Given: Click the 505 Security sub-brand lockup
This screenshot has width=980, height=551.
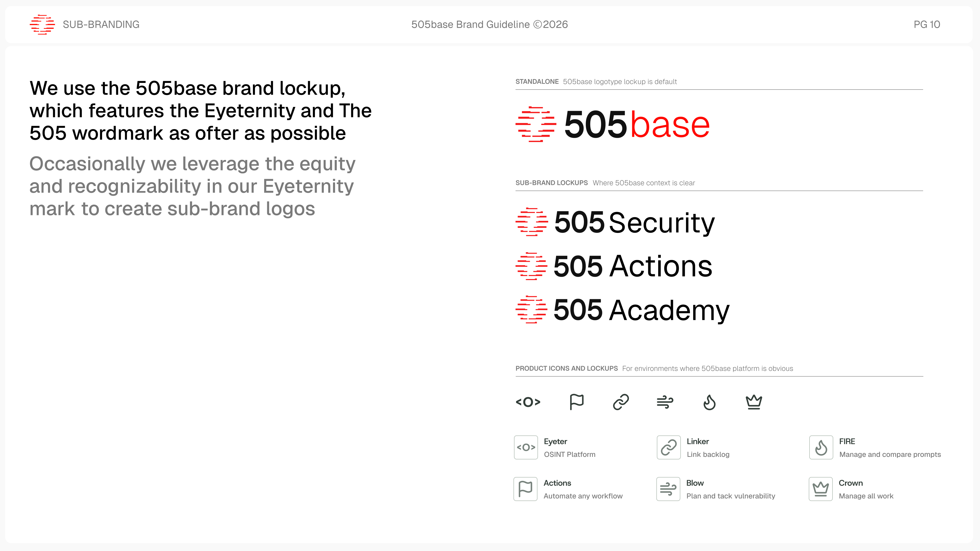Looking at the screenshot, I should [x=615, y=222].
